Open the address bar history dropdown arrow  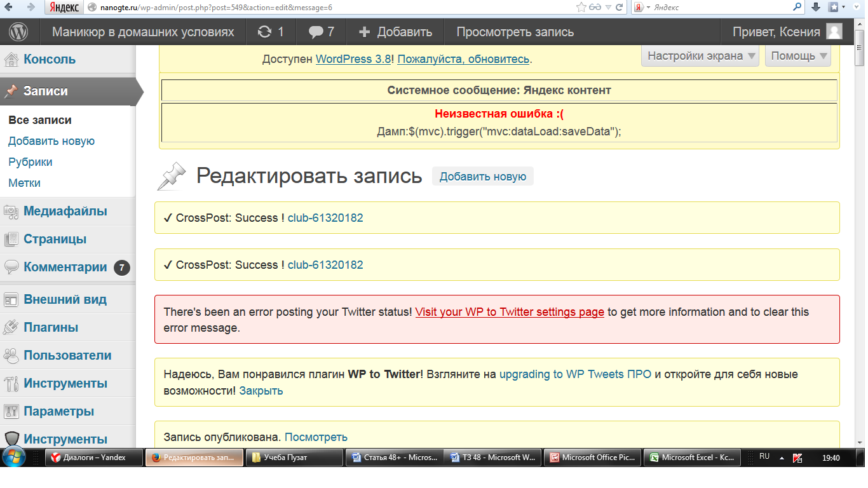pos(609,8)
